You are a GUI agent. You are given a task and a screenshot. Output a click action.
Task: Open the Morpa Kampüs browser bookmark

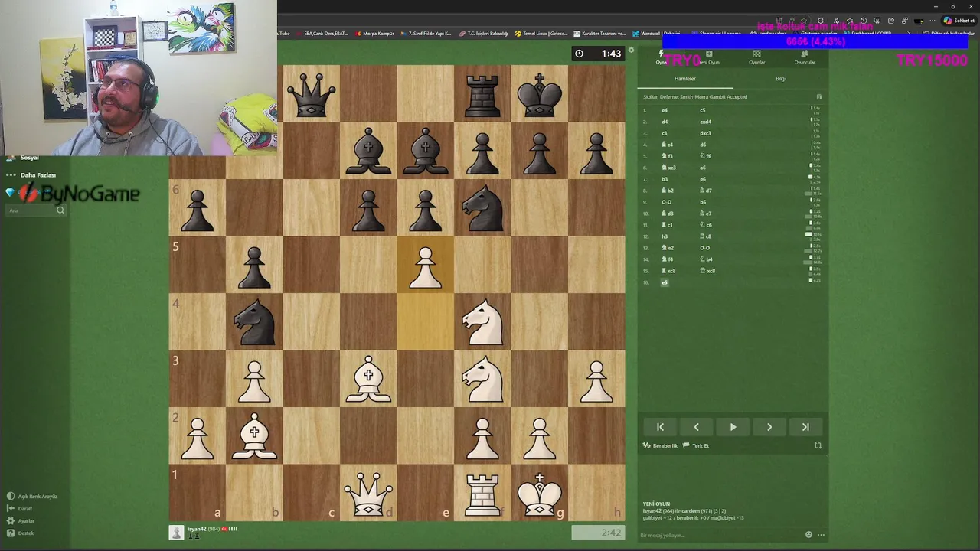[375, 34]
